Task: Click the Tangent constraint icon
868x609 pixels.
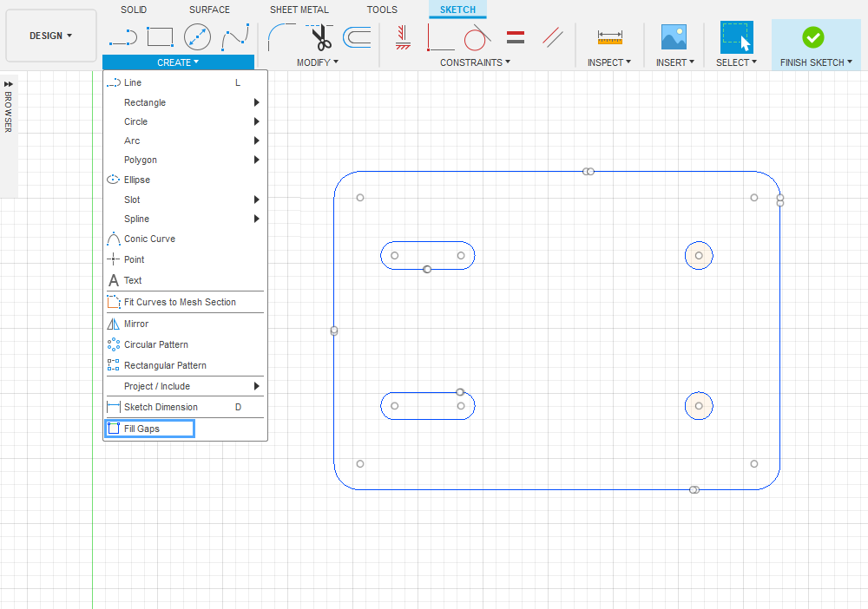Action: (x=477, y=37)
